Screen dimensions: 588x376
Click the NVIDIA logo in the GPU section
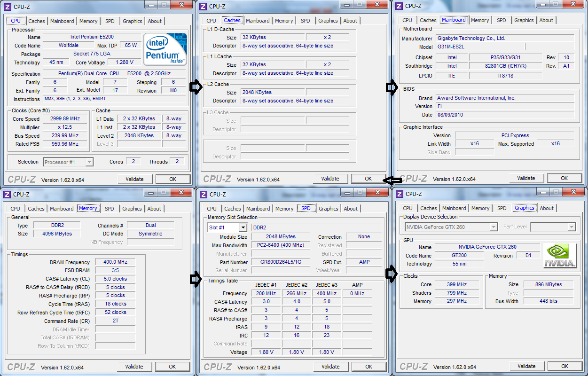point(560,256)
